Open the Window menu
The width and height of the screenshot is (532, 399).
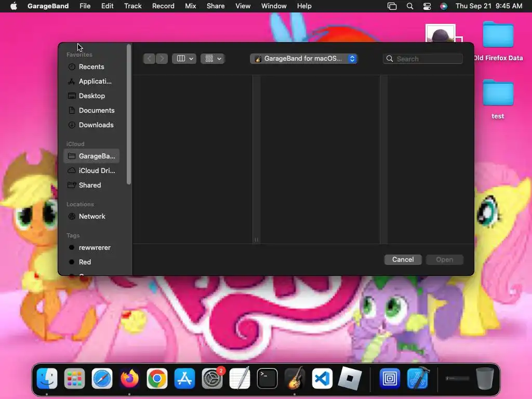pos(274,6)
